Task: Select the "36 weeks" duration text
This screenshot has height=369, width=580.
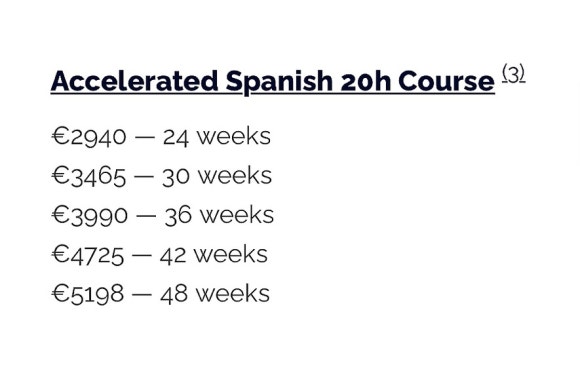Action: pyautogui.click(x=219, y=216)
